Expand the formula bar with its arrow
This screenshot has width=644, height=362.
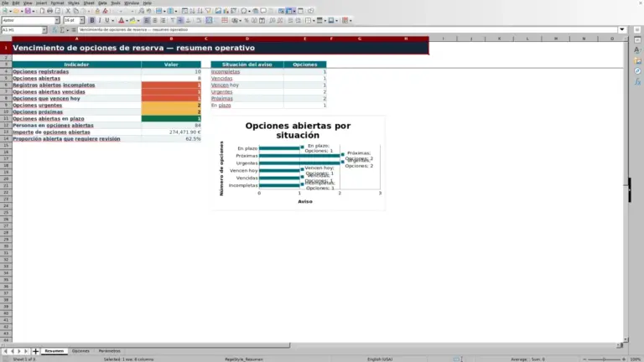pos(622,29)
